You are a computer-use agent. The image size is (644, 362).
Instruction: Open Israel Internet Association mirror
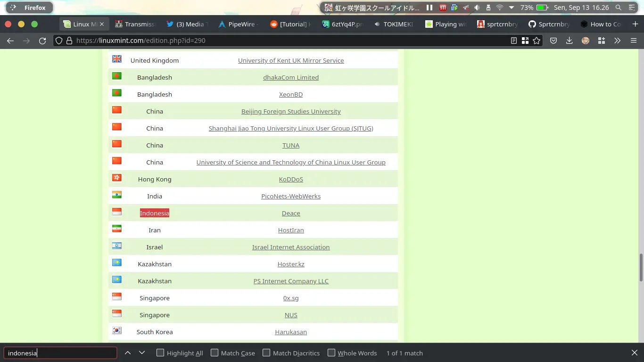(x=291, y=247)
